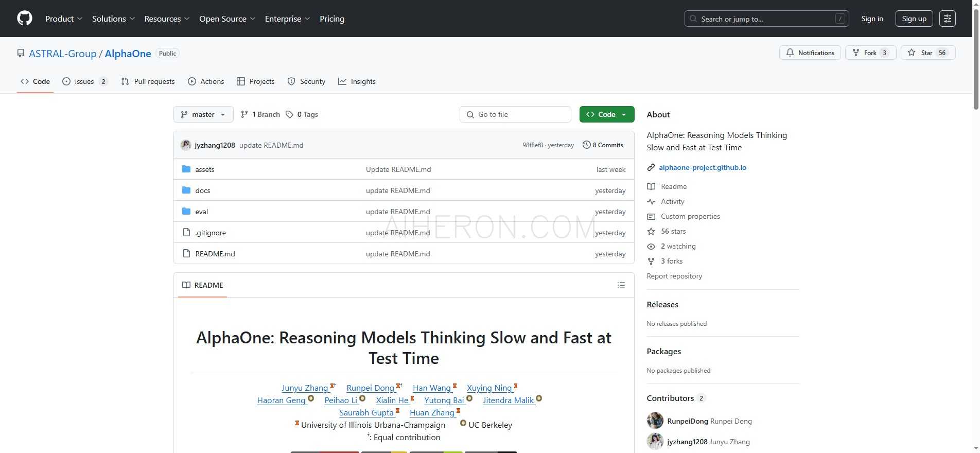Switch to the Actions tab
The image size is (980, 453).
point(206,81)
